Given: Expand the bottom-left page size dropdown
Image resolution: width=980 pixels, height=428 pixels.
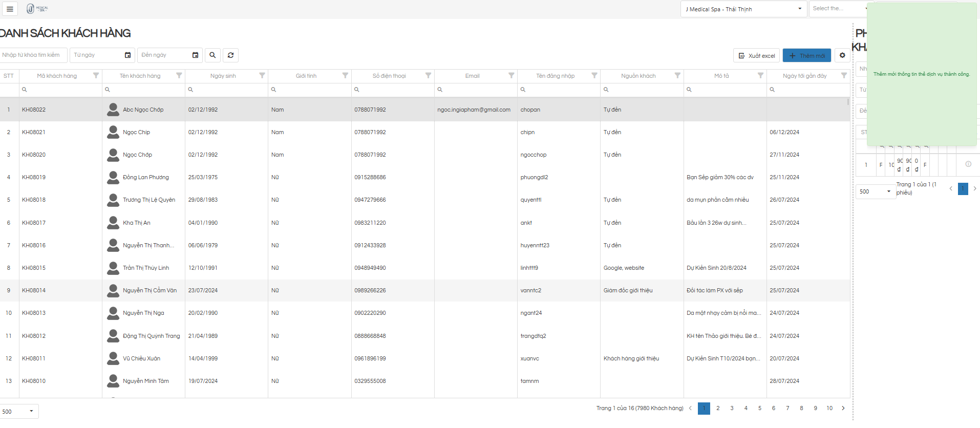Looking at the screenshot, I should (x=31, y=411).
